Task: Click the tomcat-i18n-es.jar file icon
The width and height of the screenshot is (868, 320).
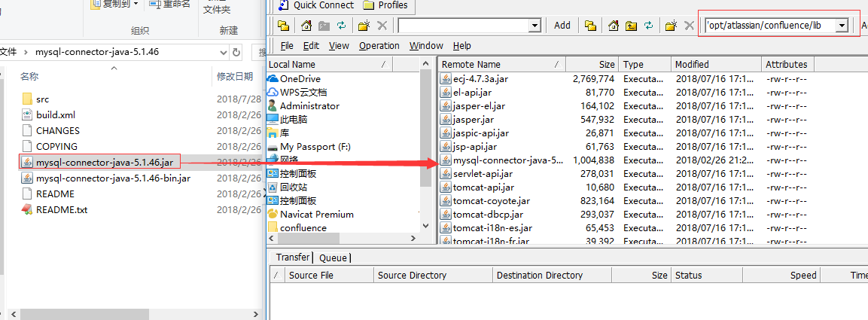Action: [x=446, y=227]
